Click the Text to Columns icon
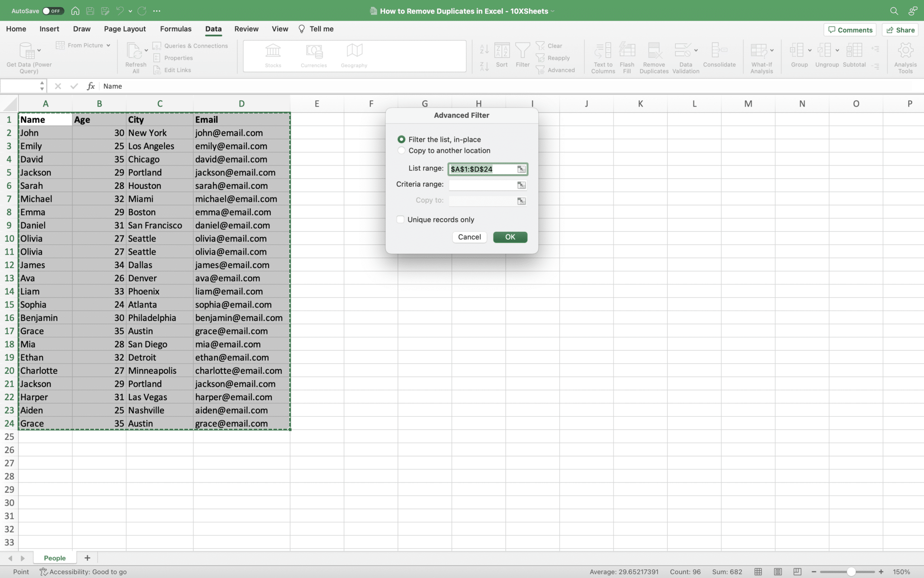 [603, 51]
